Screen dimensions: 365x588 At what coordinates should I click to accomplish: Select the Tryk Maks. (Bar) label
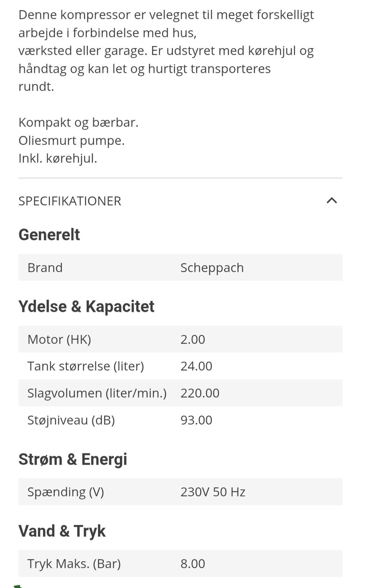click(74, 563)
